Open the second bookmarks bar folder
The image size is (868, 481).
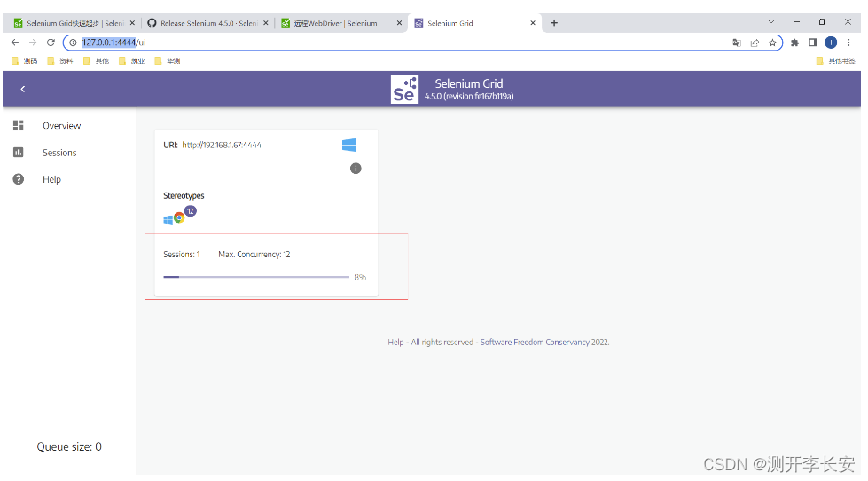59,61
